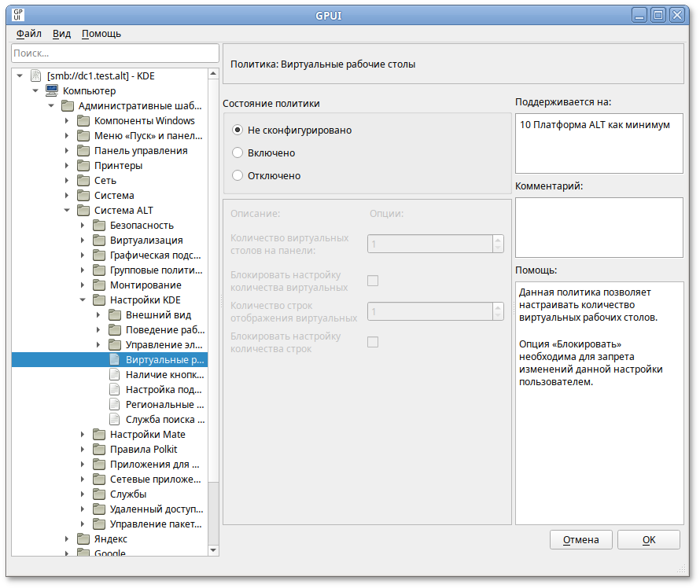This screenshot has width=700, height=588.
Task: Click the document icon for Региональные policy
Action: click(x=115, y=405)
